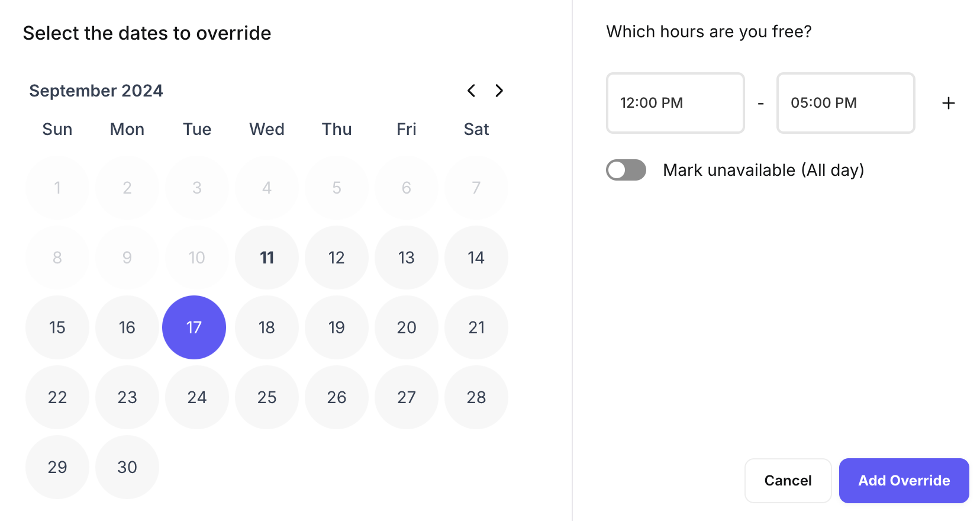This screenshot has width=980, height=521.
Task: Go to previous month arrow
Action: (471, 91)
